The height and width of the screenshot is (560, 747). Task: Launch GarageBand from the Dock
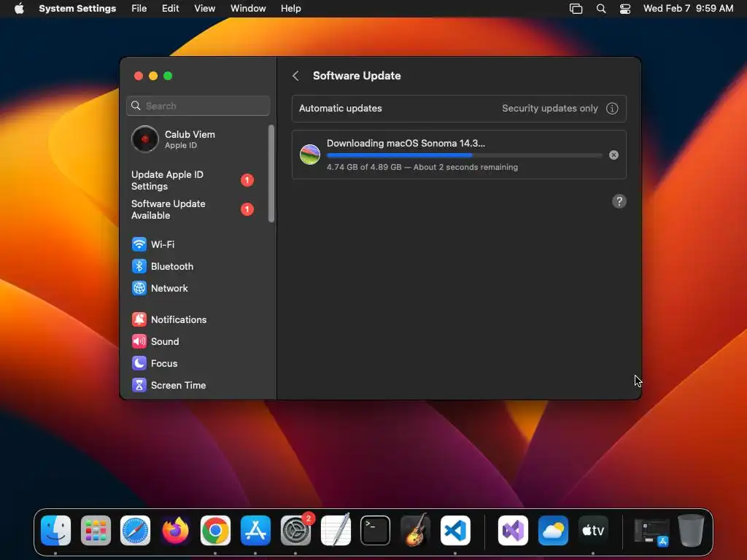coord(415,530)
